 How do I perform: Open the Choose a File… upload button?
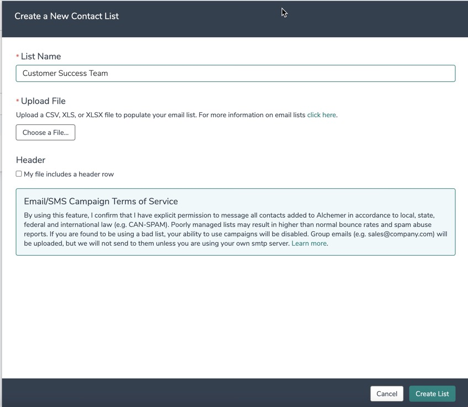tap(45, 132)
